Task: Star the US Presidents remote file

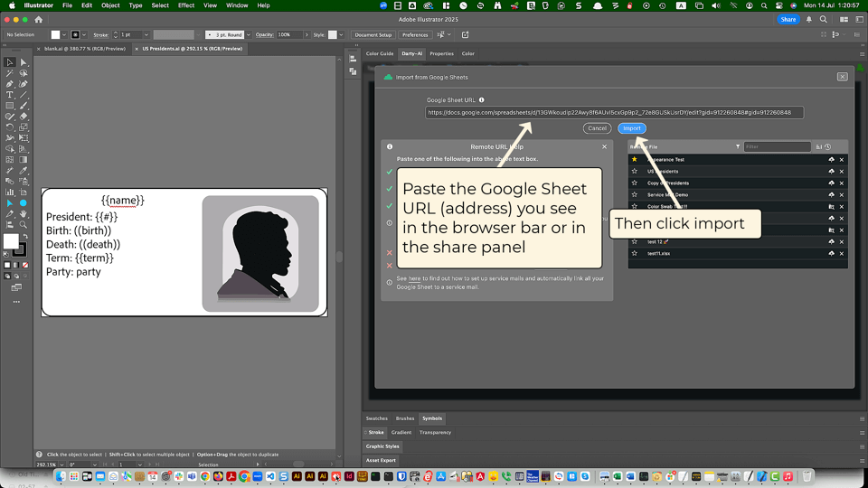Action: pyautogui.click(x=635, y=171)
